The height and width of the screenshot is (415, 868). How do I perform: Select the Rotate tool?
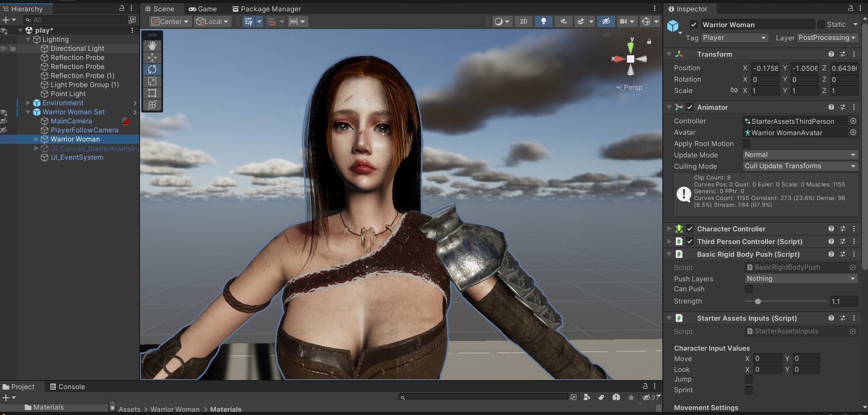152,69
